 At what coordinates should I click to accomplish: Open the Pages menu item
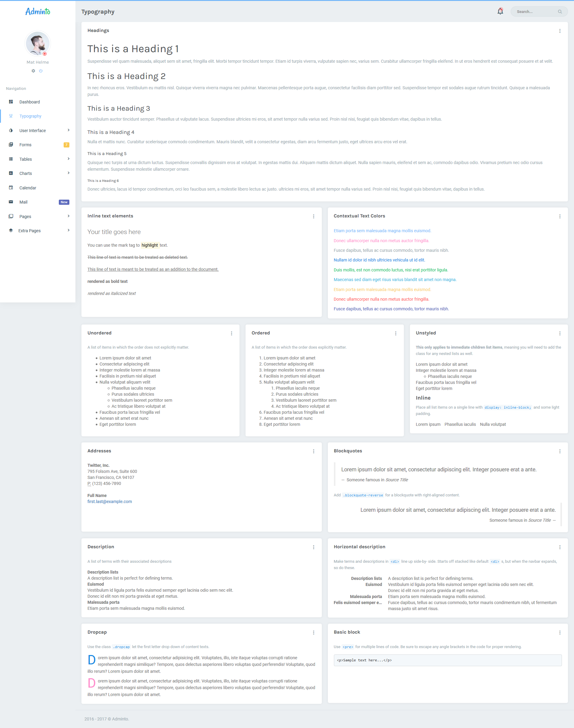(x=25, y=216)
